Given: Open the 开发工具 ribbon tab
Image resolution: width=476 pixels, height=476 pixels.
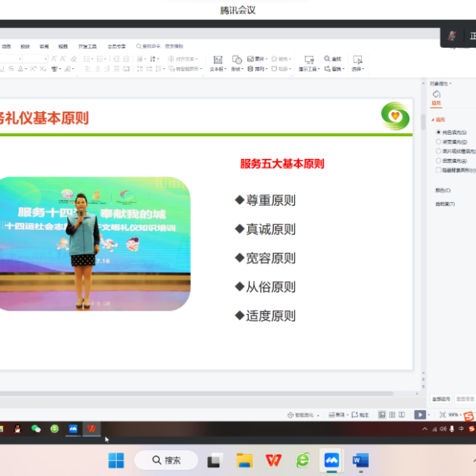Looking at the screenshot, I should [x=88, y=46].
